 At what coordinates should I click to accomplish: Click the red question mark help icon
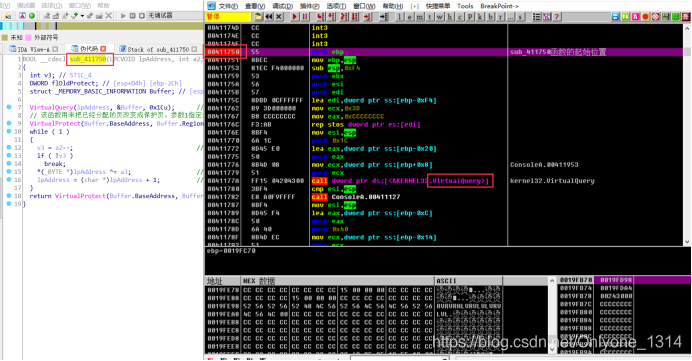click(x=557, y=17)
